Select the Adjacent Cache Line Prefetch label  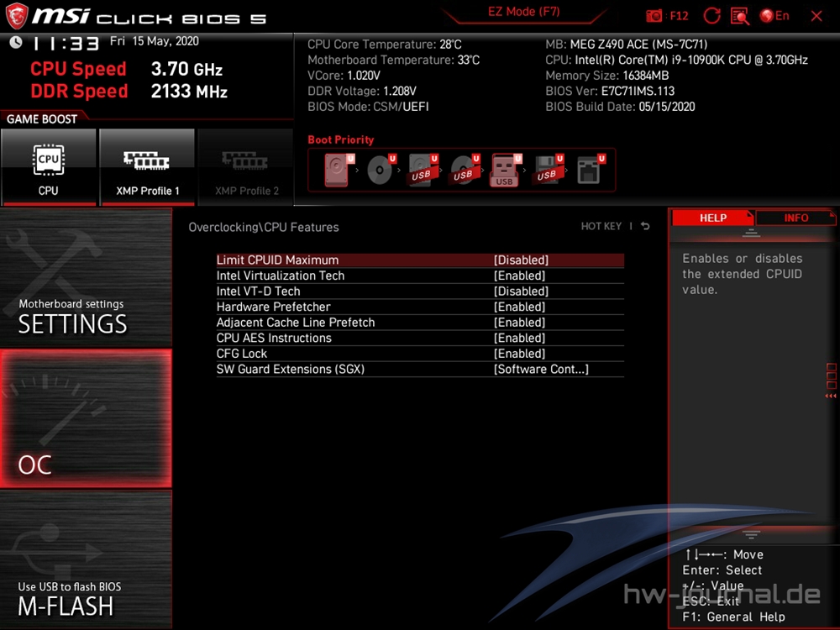296,322
